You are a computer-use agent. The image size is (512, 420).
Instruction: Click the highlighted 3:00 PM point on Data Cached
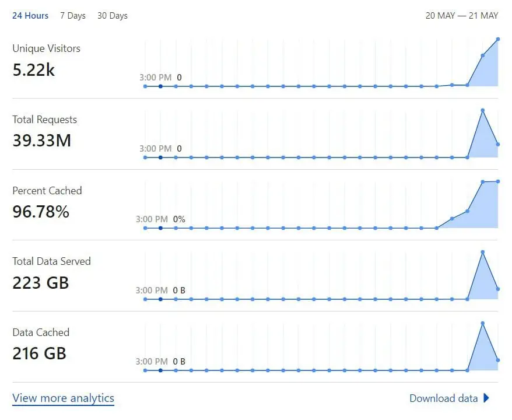click(x=160, y=370)
